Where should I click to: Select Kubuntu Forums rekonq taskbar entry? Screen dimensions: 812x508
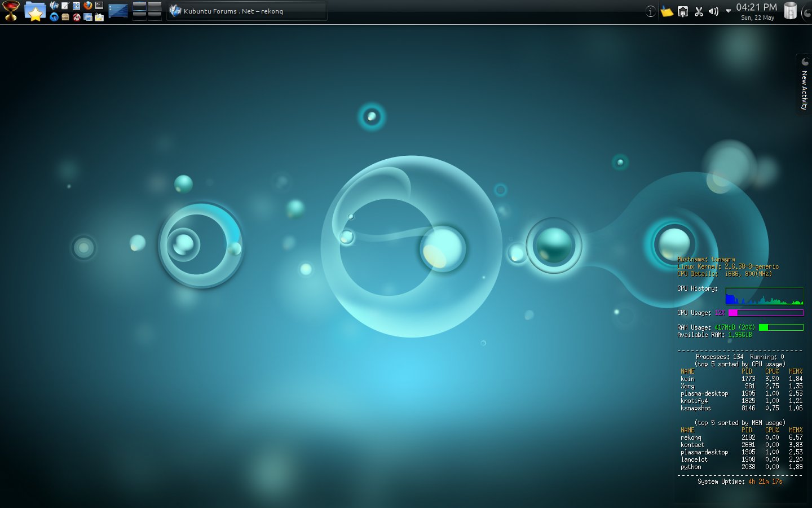pyautogui.click(x=246, y=11)
